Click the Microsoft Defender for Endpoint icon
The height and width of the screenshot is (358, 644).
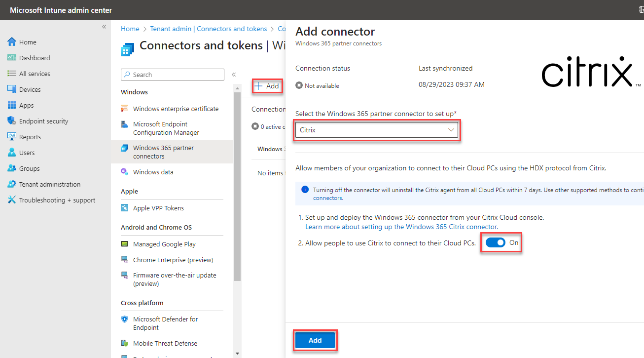(x=125, y=319)
